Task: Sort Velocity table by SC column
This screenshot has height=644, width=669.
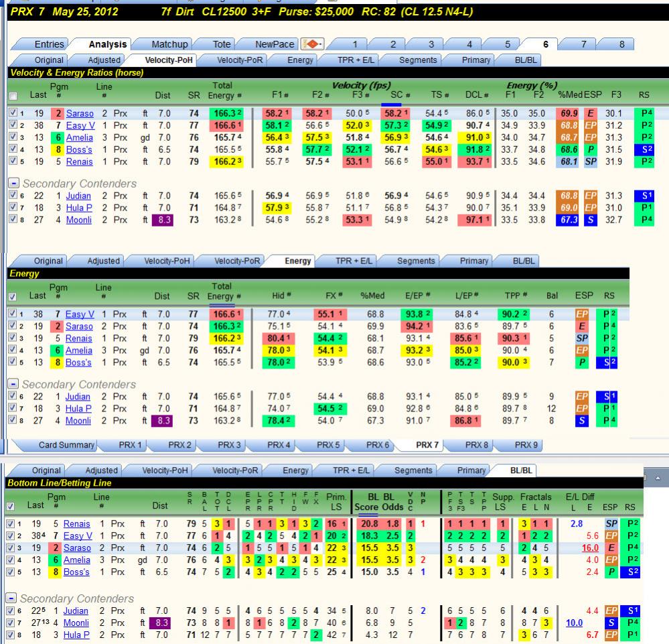Action: pos(400,94)
